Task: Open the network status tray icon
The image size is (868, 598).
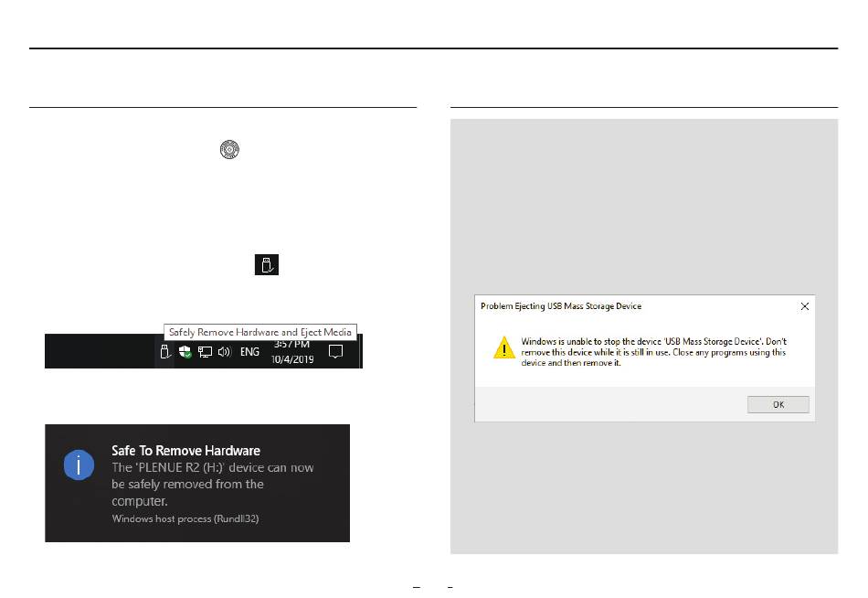Action: (205, 352)
